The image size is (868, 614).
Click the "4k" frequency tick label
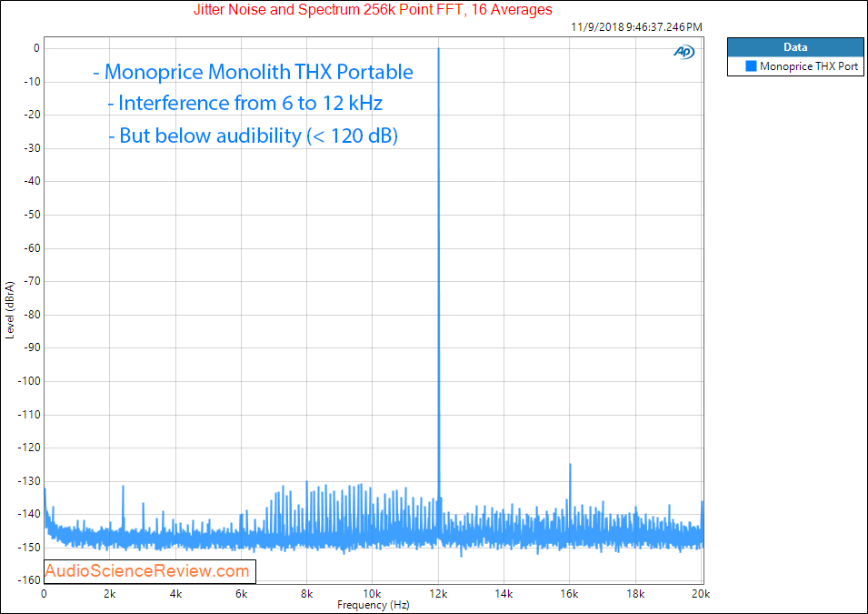click(x=175, y=593)
